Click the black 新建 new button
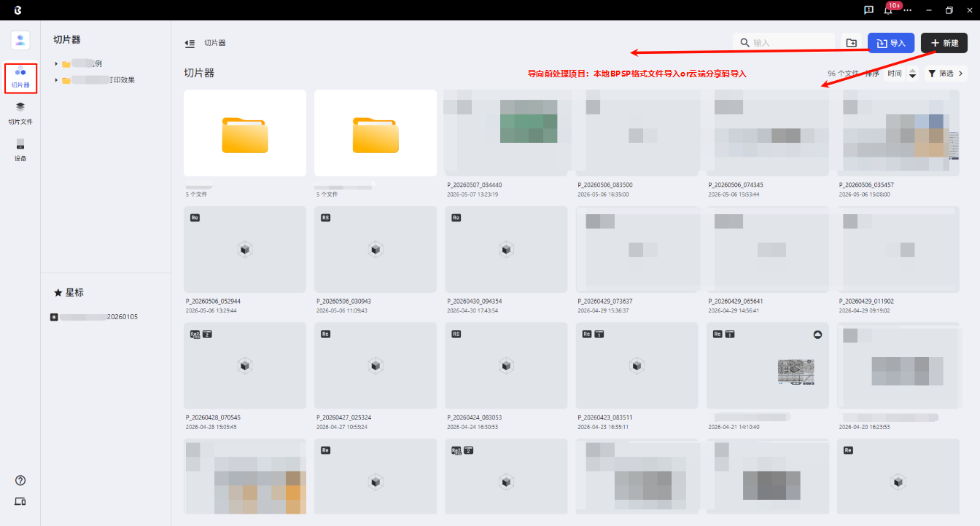Screen dimensions: 980x526 coord(944,43)
